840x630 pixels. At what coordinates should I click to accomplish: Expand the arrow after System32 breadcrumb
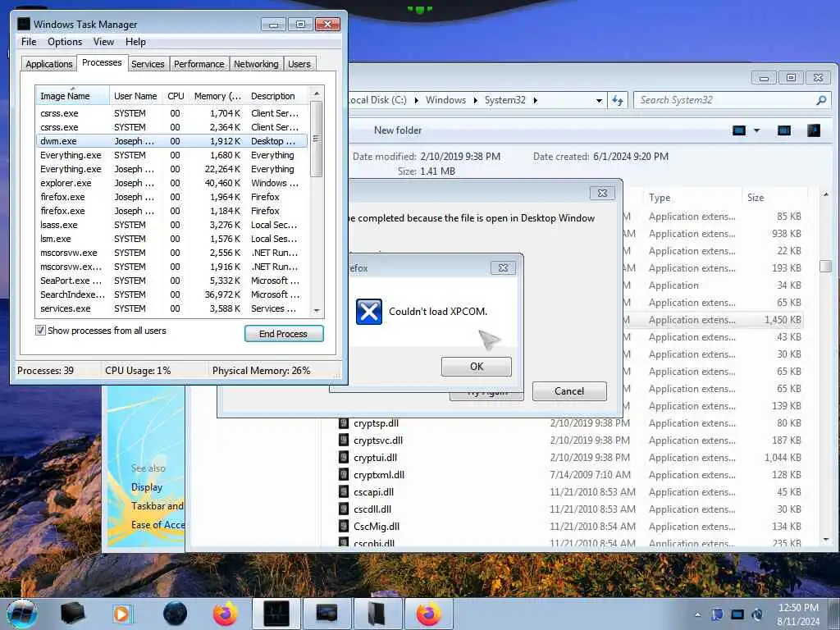pyautogui.click(x=535, y=100)
